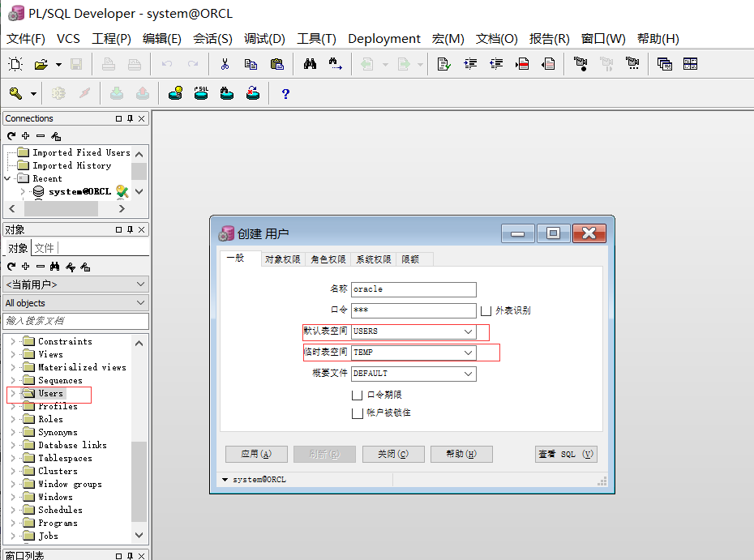Screen dimensions: 754x560
Task: Tick the 外表识别 checkbox
Action: (486, 311)
